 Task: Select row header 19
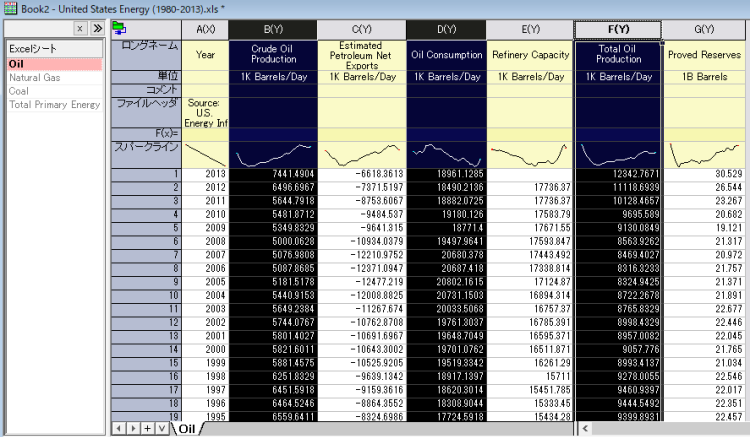tap(146, 416)
